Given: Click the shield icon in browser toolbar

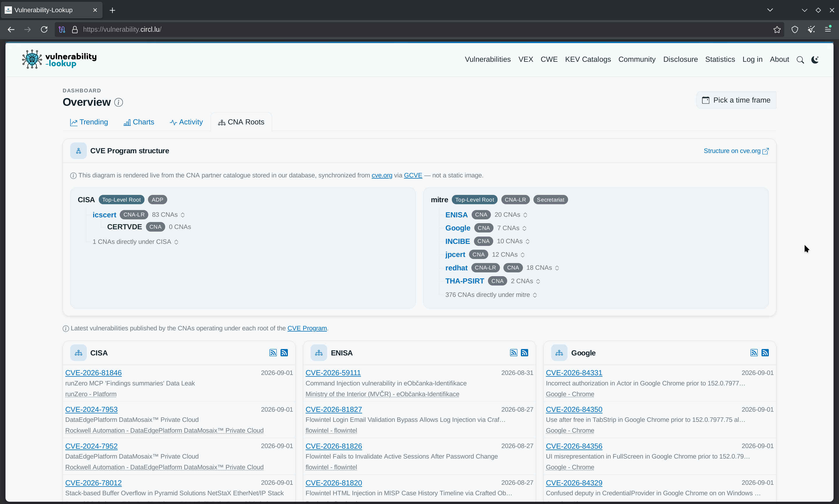Looking at the screenshot, I should 795,29.
